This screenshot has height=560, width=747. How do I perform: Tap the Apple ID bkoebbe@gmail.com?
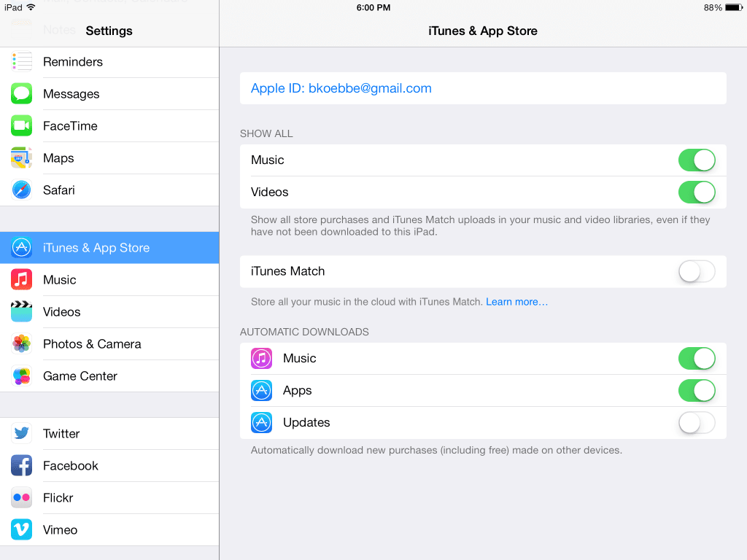click(341, 87)
